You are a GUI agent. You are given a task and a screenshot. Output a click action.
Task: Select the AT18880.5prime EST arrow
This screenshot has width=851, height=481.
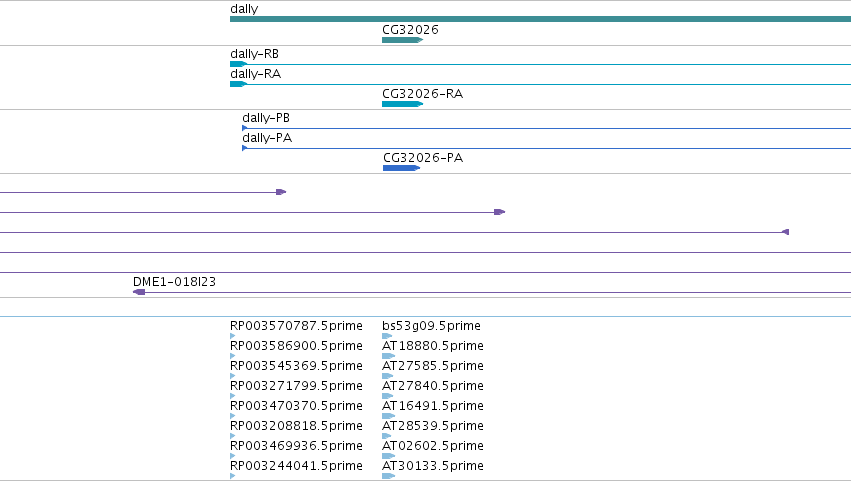coord(388,356)
